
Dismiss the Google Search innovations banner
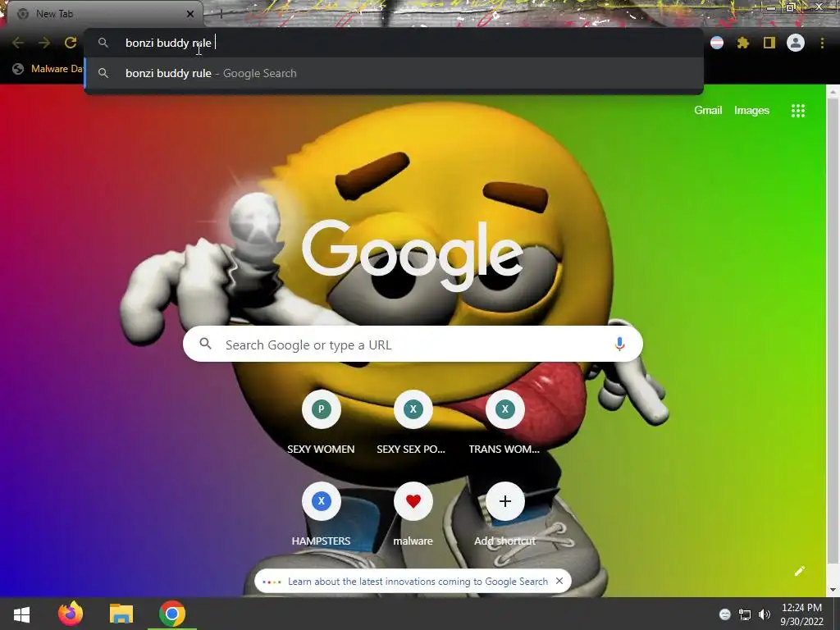coord(559,582)
